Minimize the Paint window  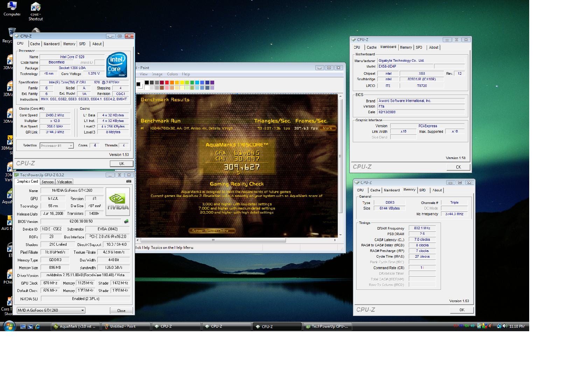pos(319,68)
